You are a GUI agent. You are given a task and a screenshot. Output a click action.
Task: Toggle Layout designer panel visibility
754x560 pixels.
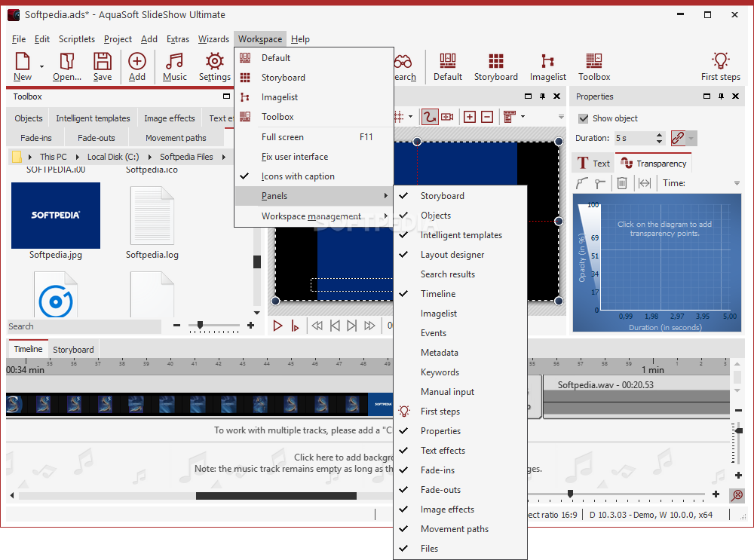(460, 255)
